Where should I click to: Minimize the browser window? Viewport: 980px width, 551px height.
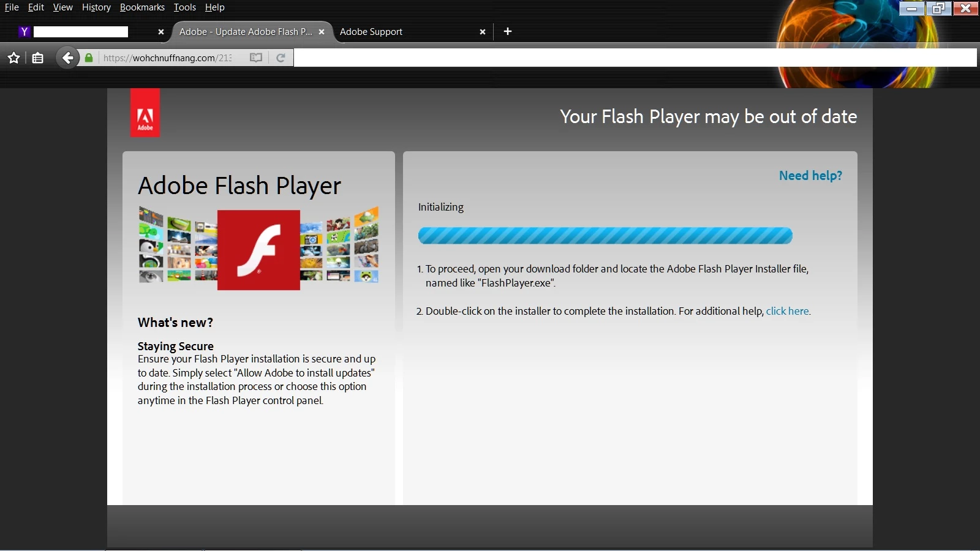(x=911, y=8)
